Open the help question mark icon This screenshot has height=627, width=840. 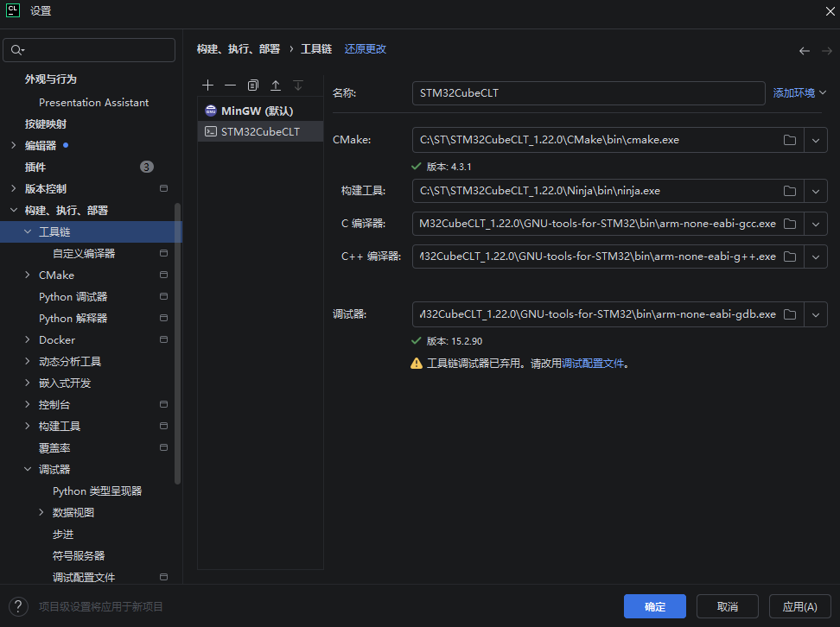click(18, 606)
